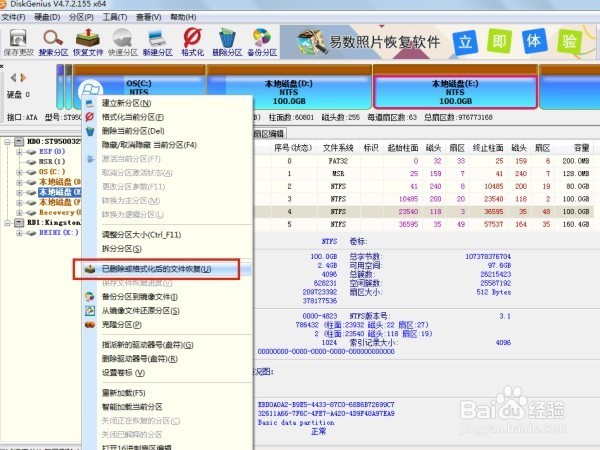The width and height of the screenshot is (600, 450).
Task: Expand the ESP (0) partition node
Action: pyautogui.click(x=19, y=152)
